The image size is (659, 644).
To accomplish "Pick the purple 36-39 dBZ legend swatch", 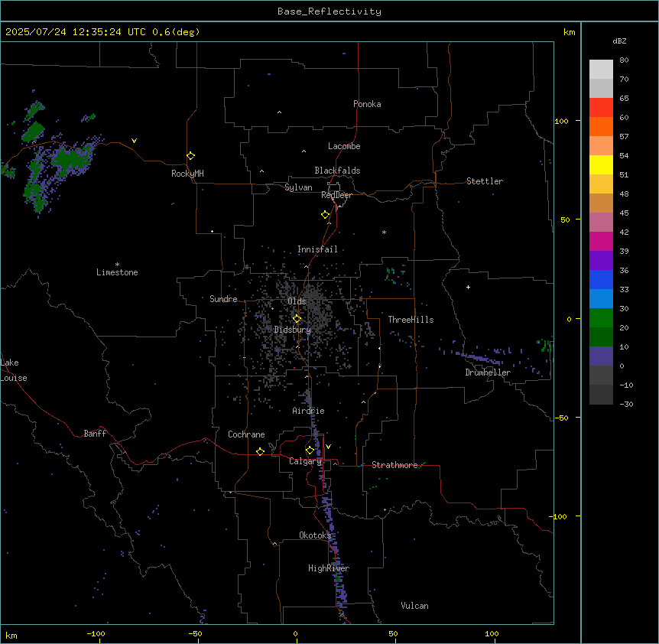I will pyautogui.click(x=601, y=260).
